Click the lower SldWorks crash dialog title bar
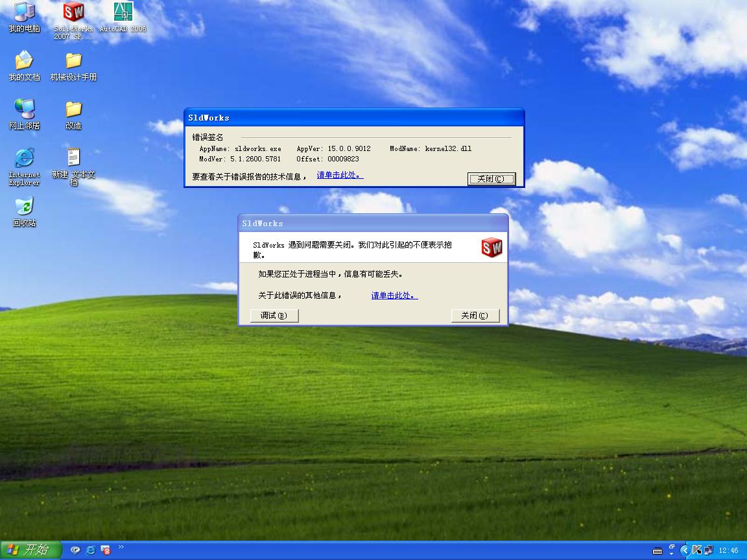The height and width of the screenshot is (560, 747). click(373, 224)
